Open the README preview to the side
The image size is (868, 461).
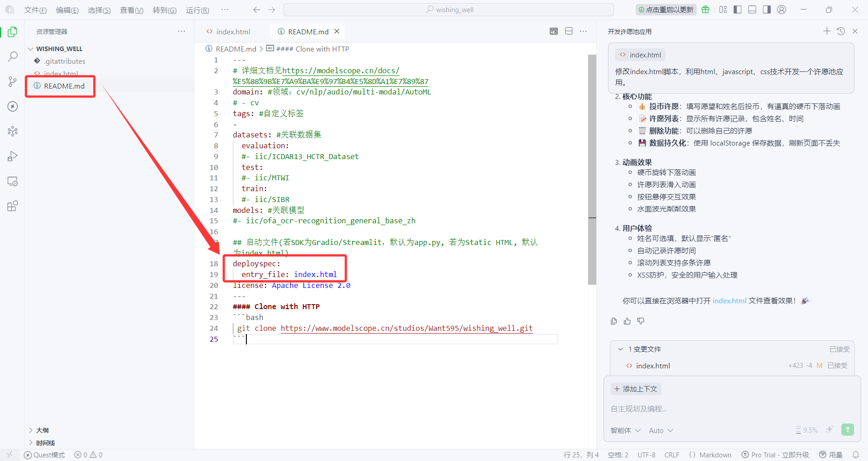tap(554, 31)
